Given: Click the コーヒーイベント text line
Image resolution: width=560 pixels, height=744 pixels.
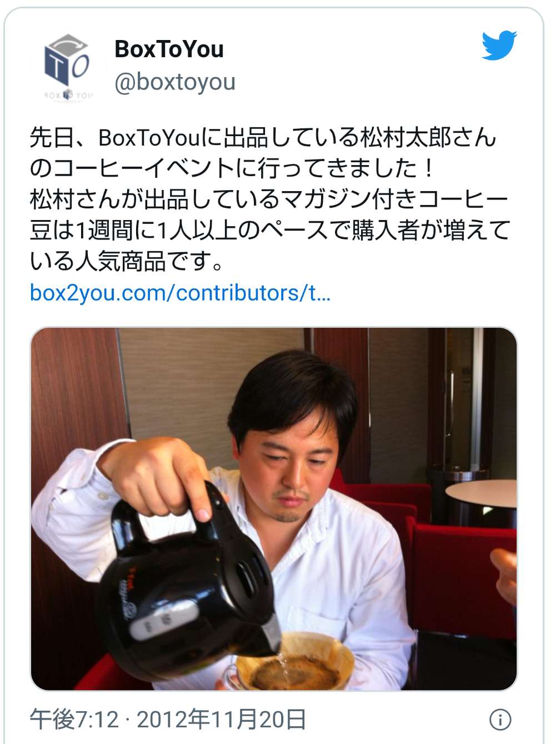Looking at the screenshot, I should (231, 168).
